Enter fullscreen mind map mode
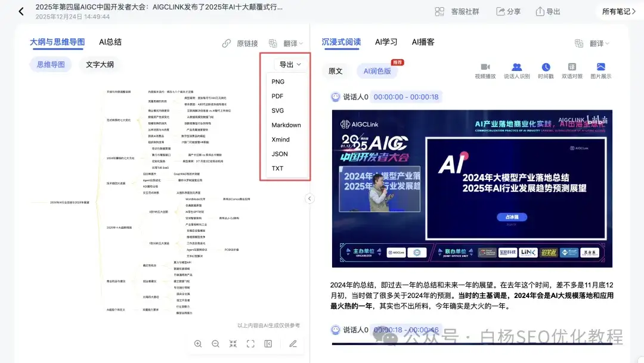This screenshot has height=363, width=644. [x=250, y=344]
